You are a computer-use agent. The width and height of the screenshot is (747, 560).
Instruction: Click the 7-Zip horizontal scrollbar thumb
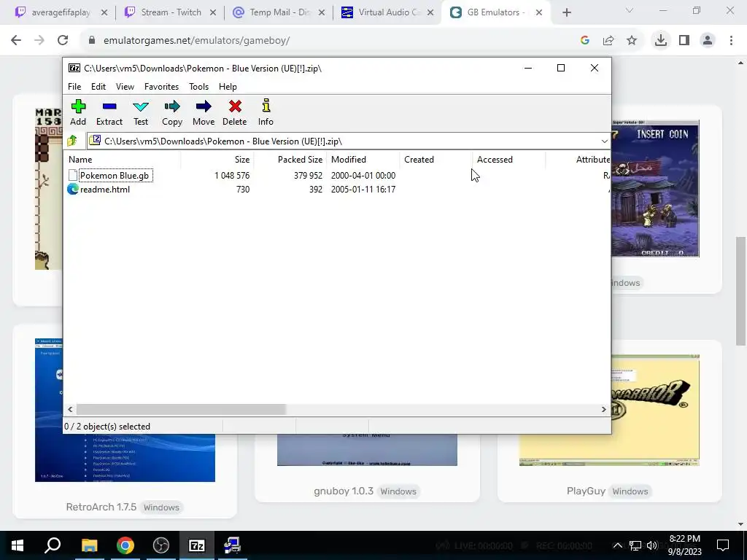coord(181,410)
